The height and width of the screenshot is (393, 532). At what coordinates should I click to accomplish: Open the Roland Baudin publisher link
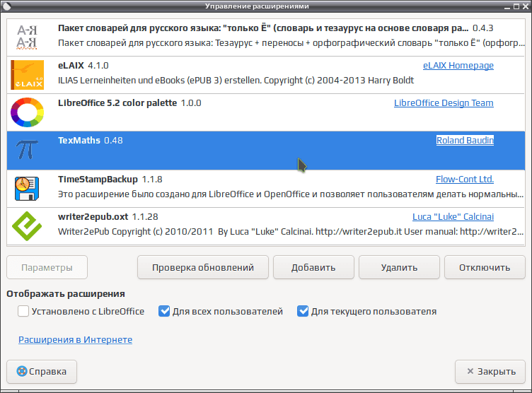tap(465, 141)
